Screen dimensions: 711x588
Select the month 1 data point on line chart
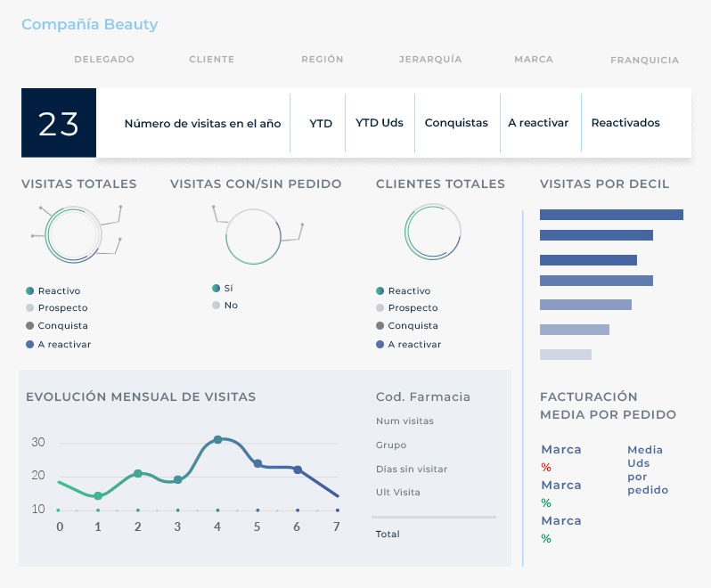[98, 495]
